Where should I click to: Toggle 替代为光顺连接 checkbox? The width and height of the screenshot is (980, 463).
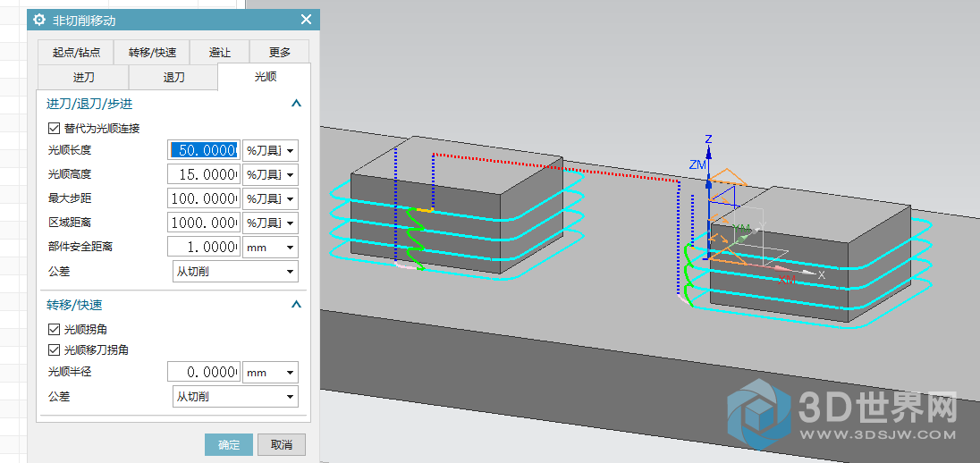54,129
